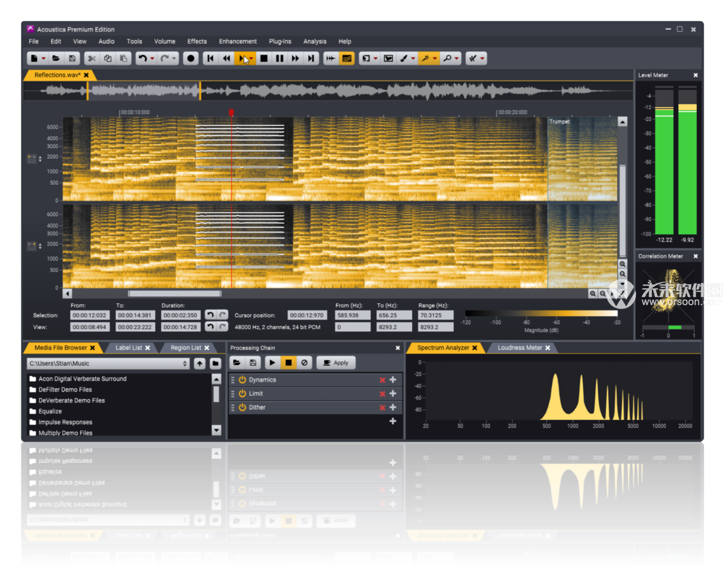Skip to start of the audio

tap(211, 58)
